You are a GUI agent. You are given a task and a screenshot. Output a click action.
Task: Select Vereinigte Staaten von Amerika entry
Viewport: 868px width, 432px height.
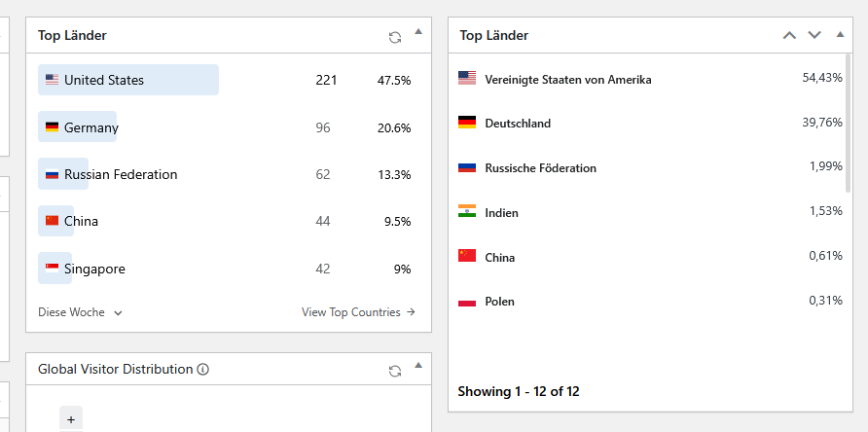[x=650, y=79]
